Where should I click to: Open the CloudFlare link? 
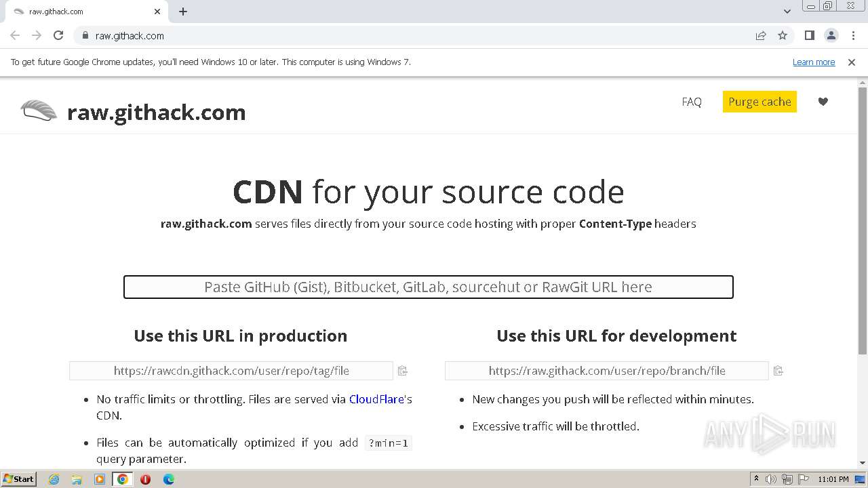376,399
